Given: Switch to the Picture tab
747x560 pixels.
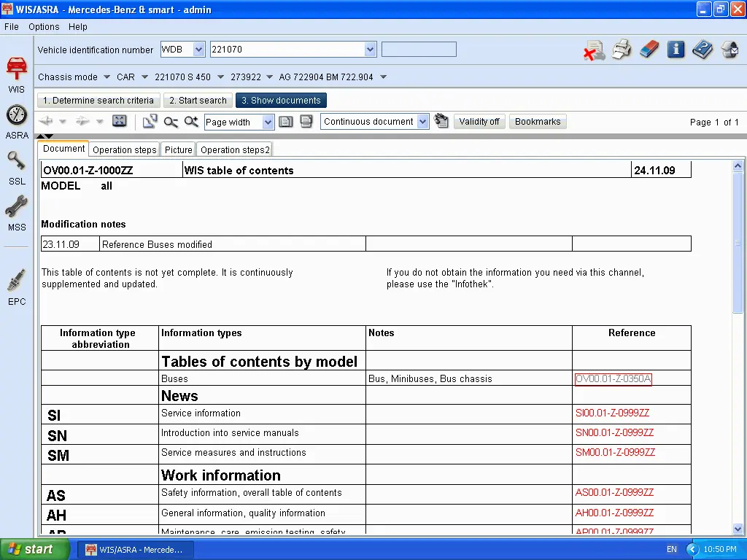Looking at the screenshot, I should pos(178,149).
